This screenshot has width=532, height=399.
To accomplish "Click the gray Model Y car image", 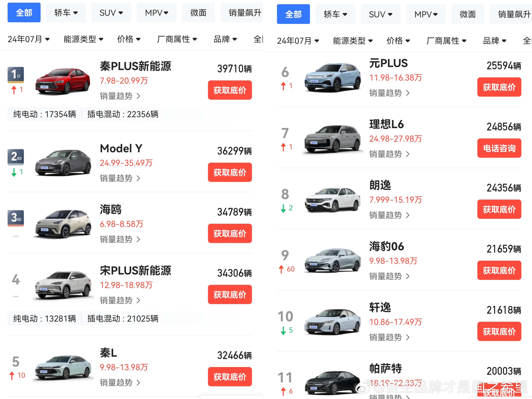I will pos(63,163).
